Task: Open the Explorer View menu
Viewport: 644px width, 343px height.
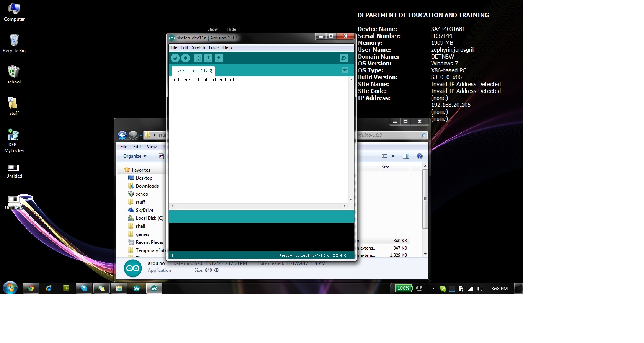Action: tap(152, 147)
